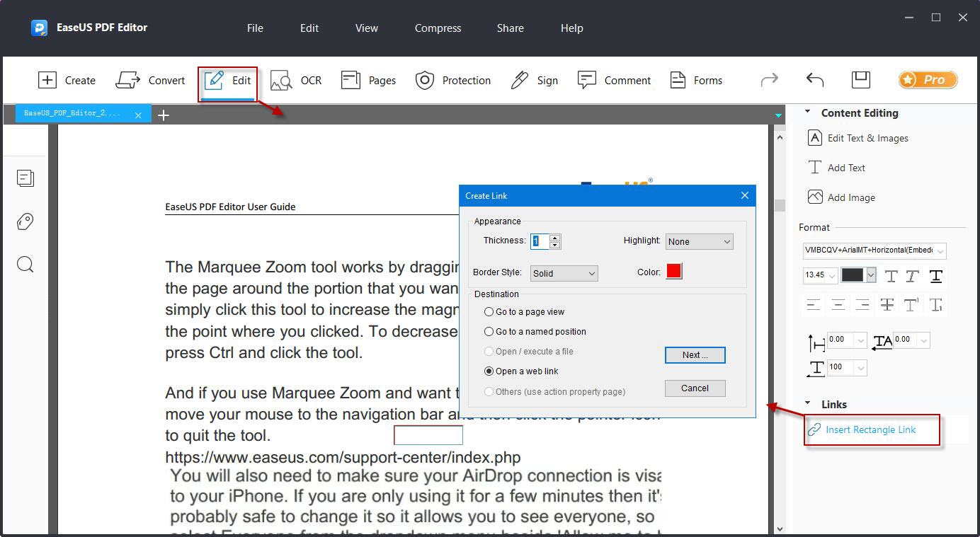Click the undo arrow icon
The image size is (980, 537).
click(x=815, y=80)
